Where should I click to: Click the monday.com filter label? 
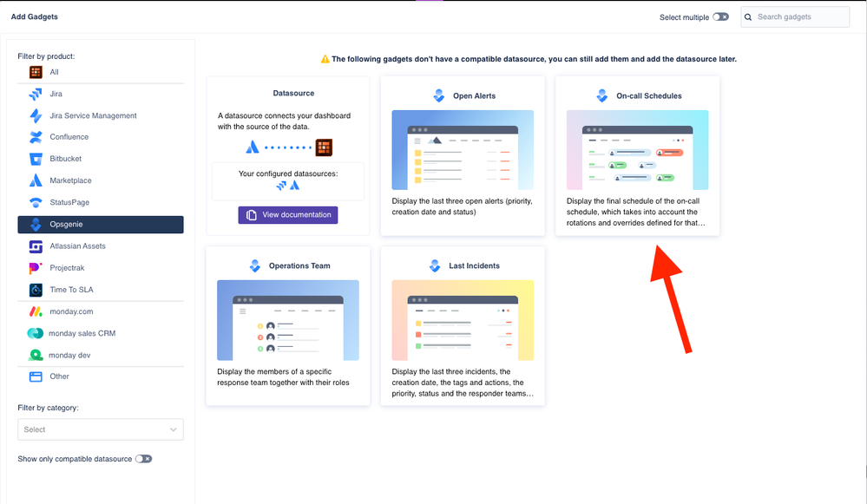71,311
